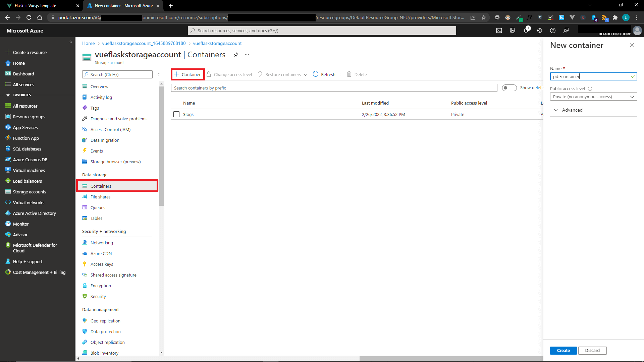Select Virtual machines in the sidebar
Viewport: 644px width, 362px height.
pyautogui.click(x=29, y=170)
